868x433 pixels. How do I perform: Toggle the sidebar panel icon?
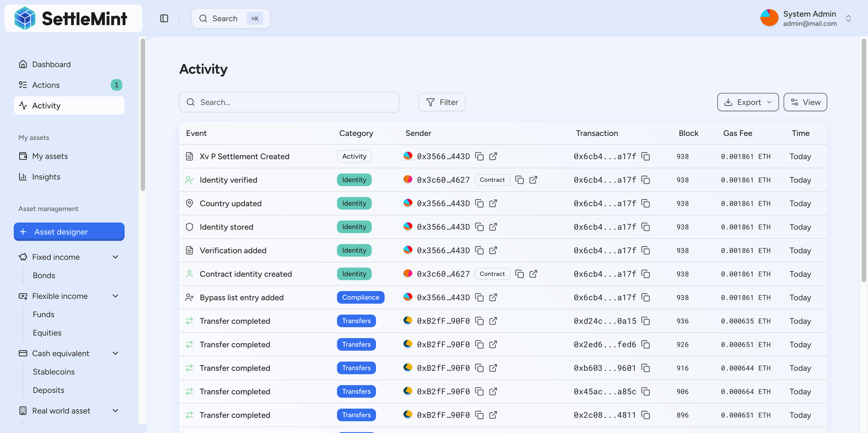(164, 18)
